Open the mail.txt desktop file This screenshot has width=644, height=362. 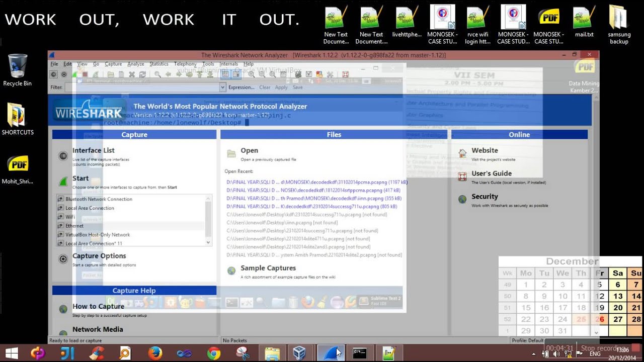[x=584, y=23]
